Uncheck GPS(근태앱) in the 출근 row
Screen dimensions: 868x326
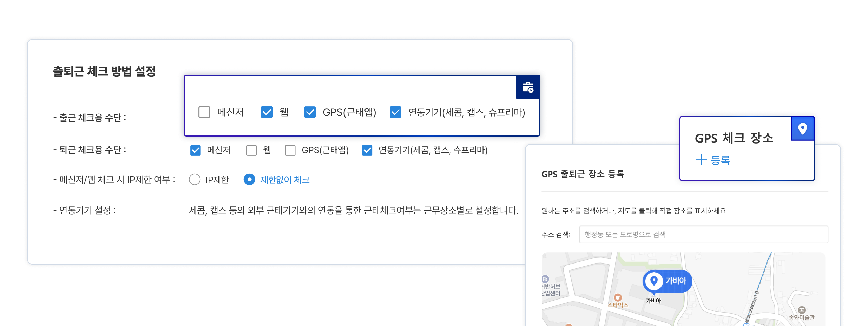click(x=309, y=112)
